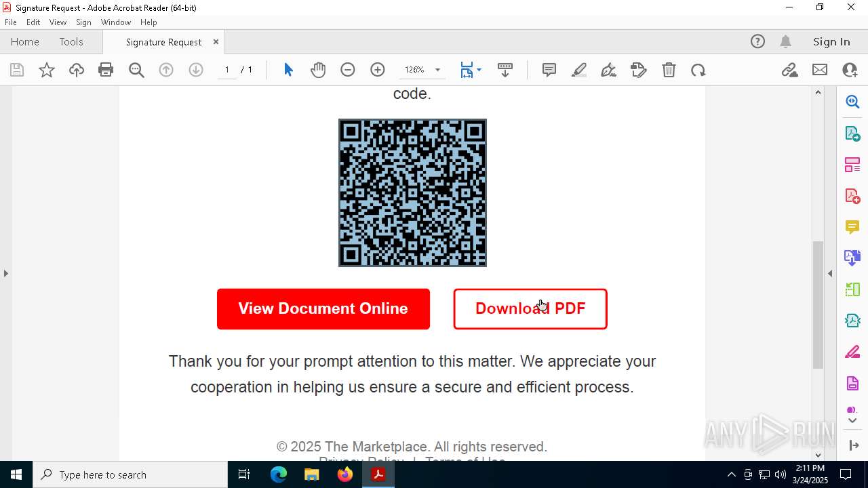Delete page with trash icon

pos(669,70)
